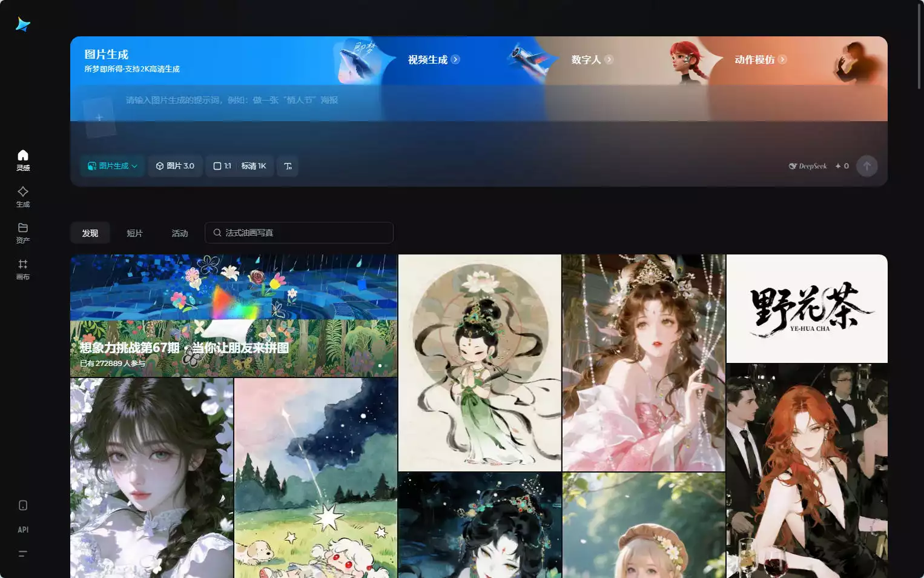Switch to the 短片 tab
The height and width of the screenshot is (578, 924).
tap(134, 233)
